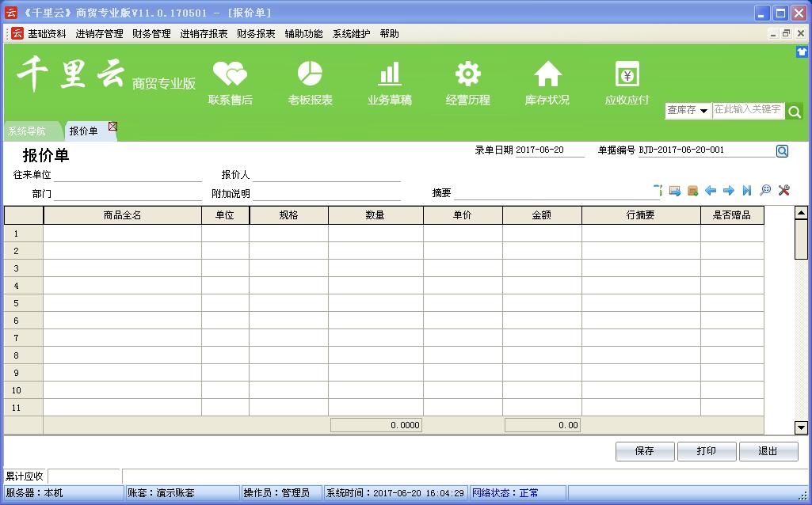Open the 进销存管理 menu
Image resolution: width=812 pixels, height=505 pixels.
pyautogui.click(x=99, y=34)
